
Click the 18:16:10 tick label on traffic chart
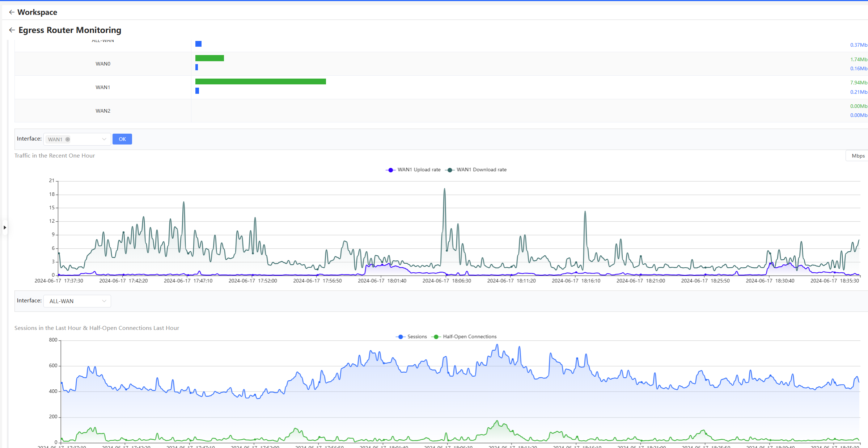coord(576,281)
